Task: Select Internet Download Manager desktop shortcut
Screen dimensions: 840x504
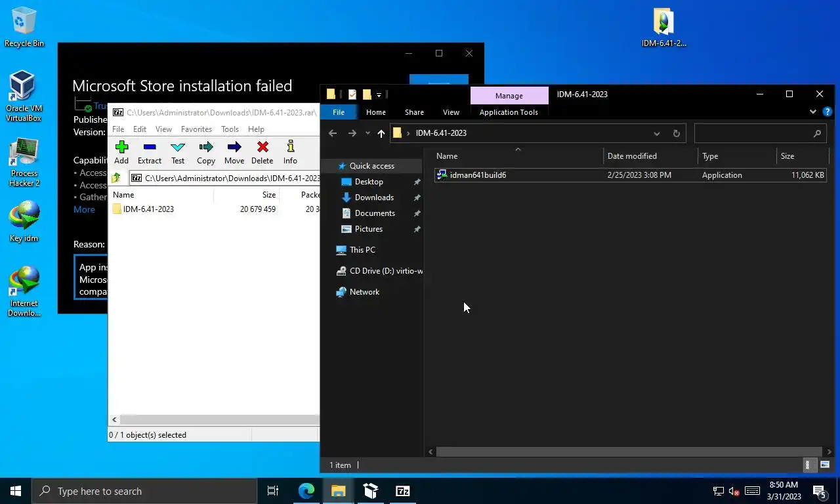Action: pyautogui.click(x=24, y=291)
